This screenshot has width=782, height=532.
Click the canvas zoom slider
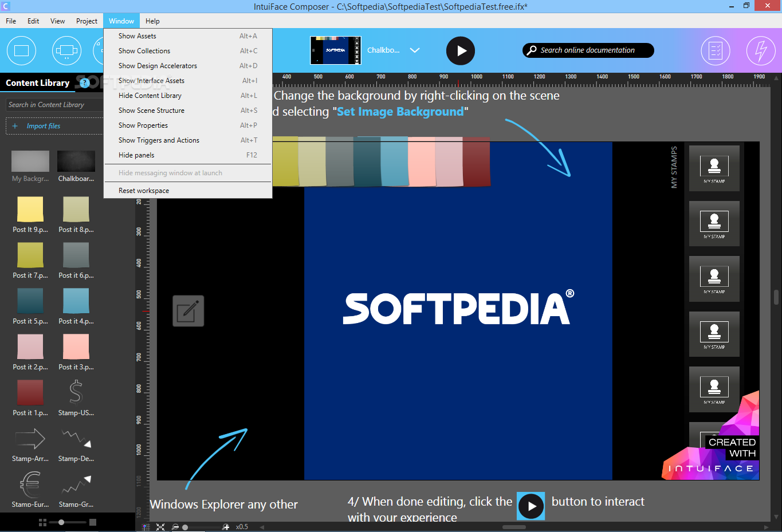[x=201, y=527]
